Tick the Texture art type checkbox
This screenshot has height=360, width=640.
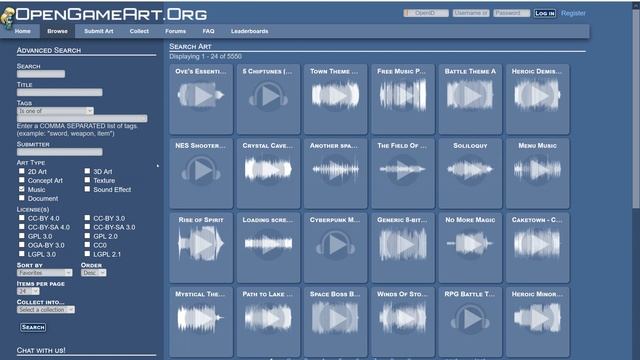pos(87,180)
